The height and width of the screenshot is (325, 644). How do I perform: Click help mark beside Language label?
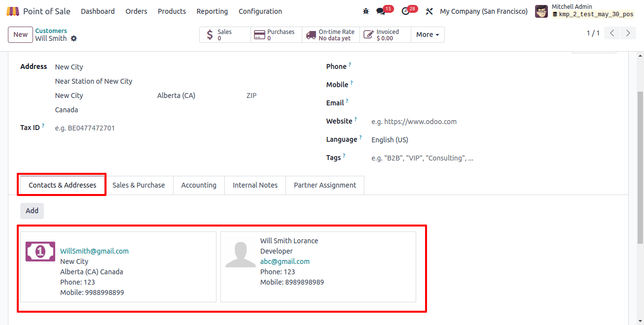pyautogui.click(x=360, y=137)
